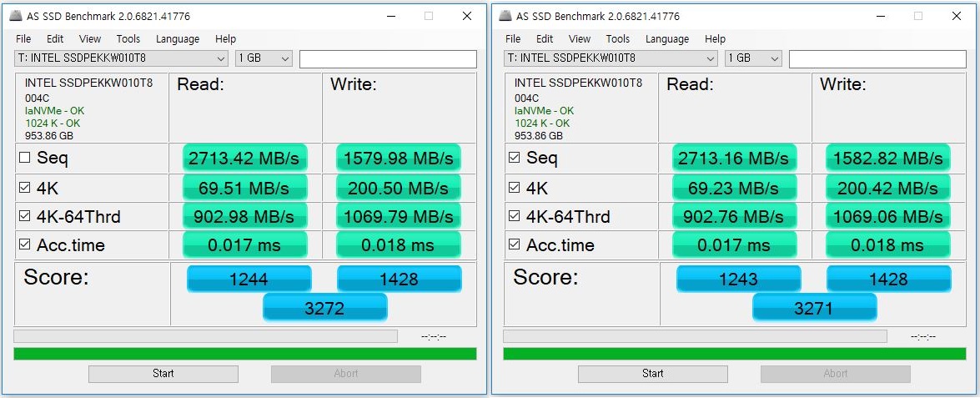Click the 1024 K - OK text in right window
Screen dimensions: 980x398
[x=542, y=123]
